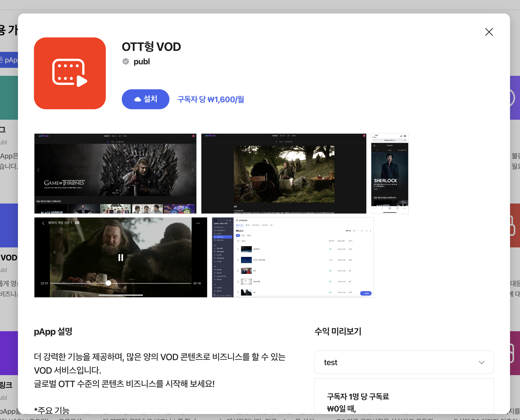This screenshot has width=520, height=420.
Task: Click the cloud icon inside 설치 button
Action: pyautogui.click(x=138, y=99)
